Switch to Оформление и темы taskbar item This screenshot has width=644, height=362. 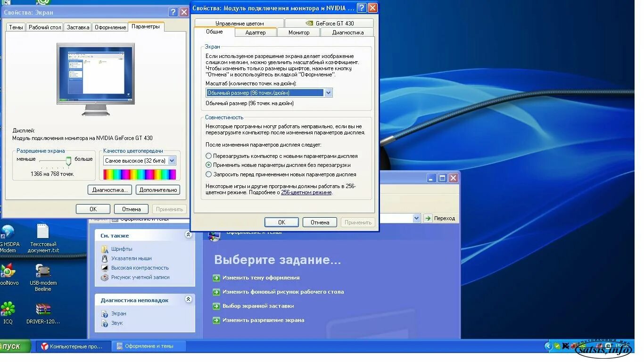149,346
